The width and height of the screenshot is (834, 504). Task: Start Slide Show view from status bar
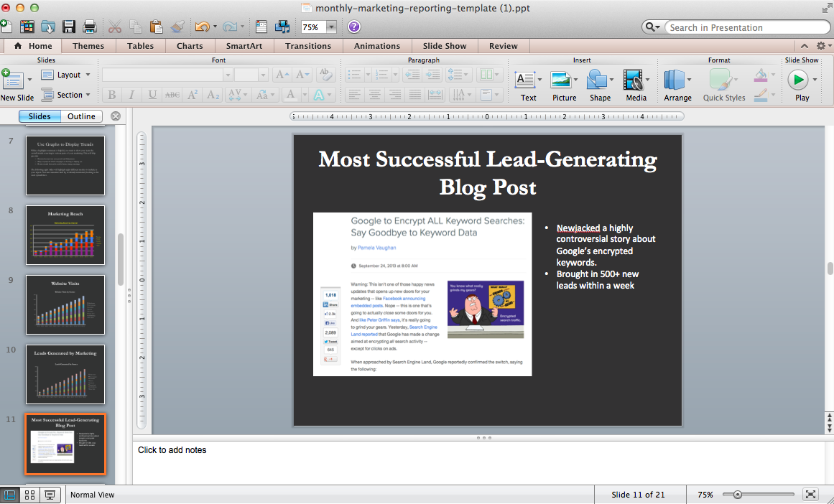(x=50, y=495)
